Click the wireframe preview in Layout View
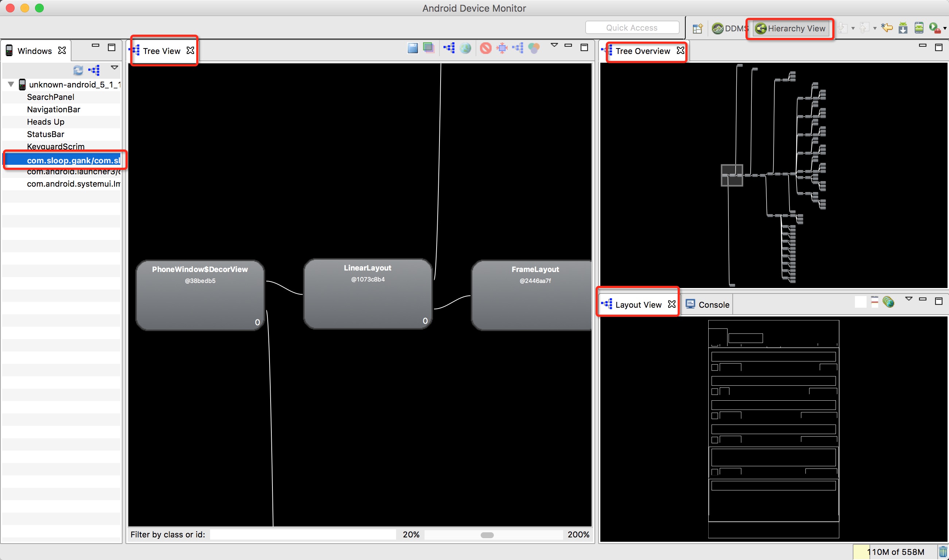949x560 pixels. point(774,429)
